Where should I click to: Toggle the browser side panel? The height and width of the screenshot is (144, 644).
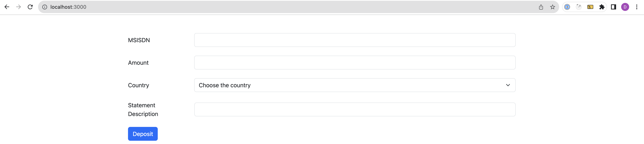click(x=614, y=7)
